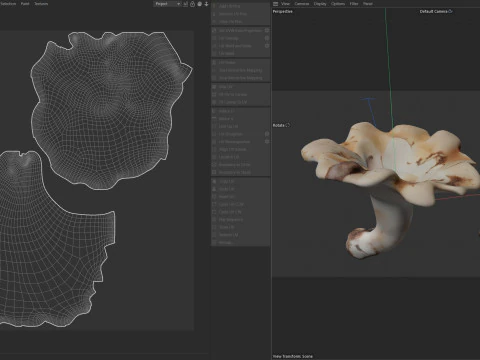Open gear options for Set UVW from Projection
The height and width of the screenshot is (360, 480).
pyautogui.click(x=267, y=30)
